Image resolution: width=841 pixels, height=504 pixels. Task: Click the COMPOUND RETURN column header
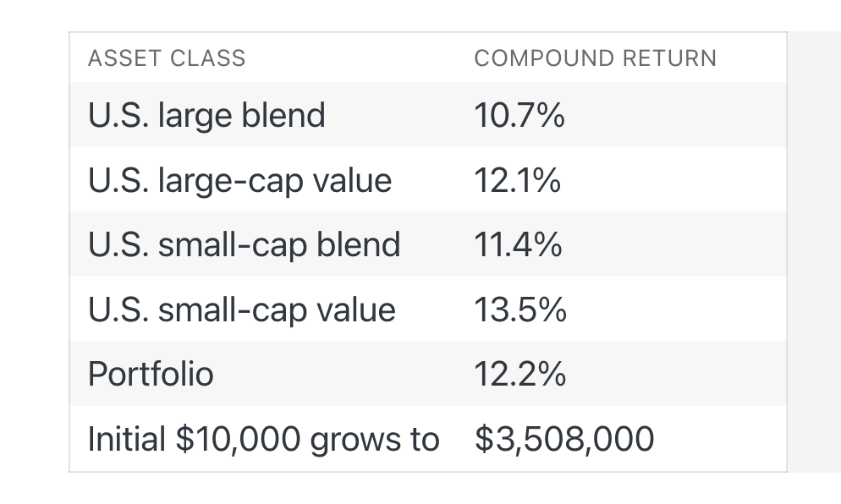(596, 58)
